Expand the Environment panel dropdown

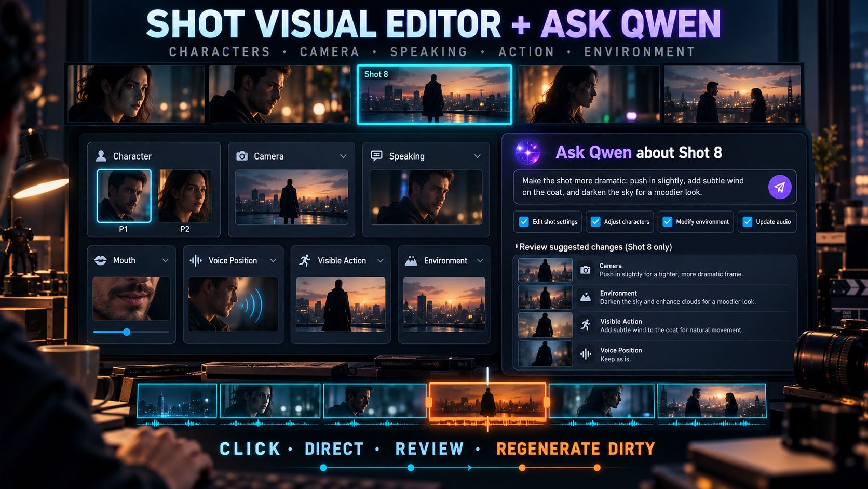[480, 260]
